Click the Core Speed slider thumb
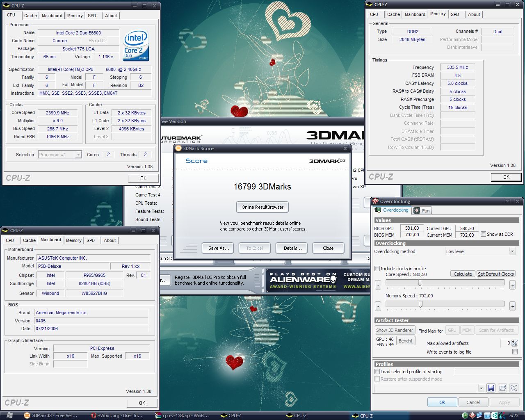Screen dimensions: 525x420 (420, 283)
